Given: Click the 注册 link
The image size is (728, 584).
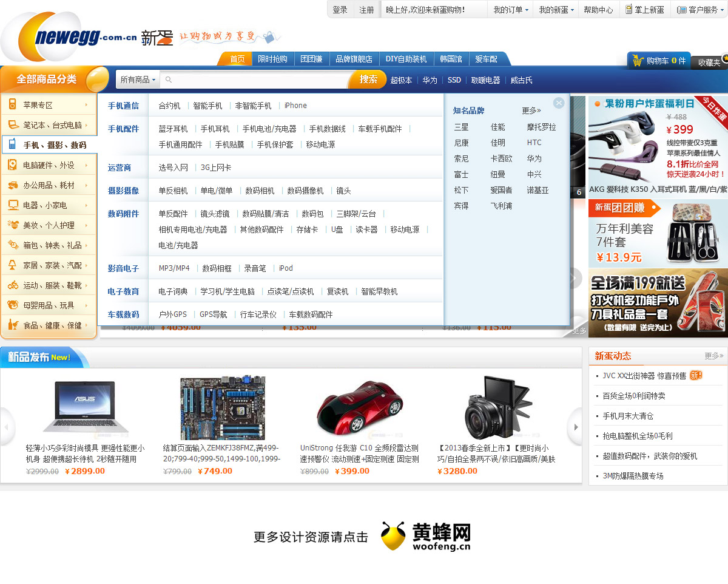Looking at the screenshot, I should pos(367,10).
